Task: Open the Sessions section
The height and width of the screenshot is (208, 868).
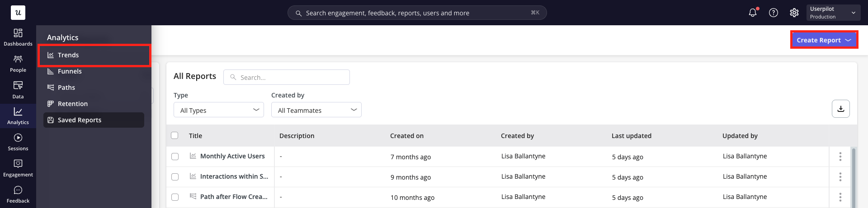Action: (18, 142)
